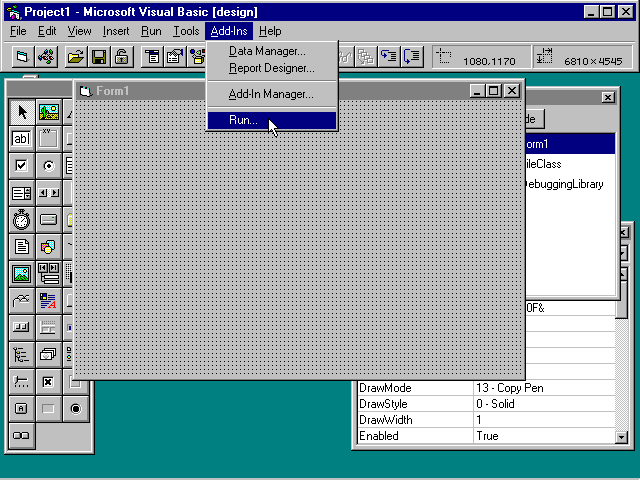The image size is (640, 480).
Task: Pick the TextBox control in toolbox
Action: [x=21, y=139]
